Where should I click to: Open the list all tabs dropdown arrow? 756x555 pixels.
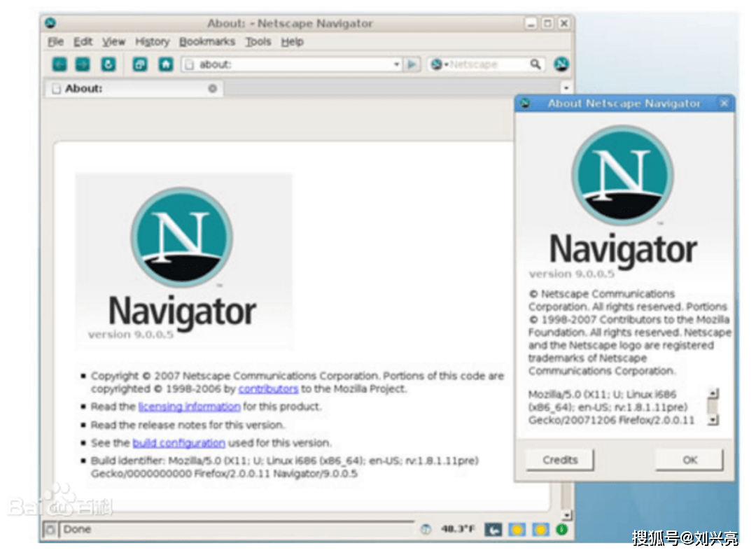click(x=566, y=87)
